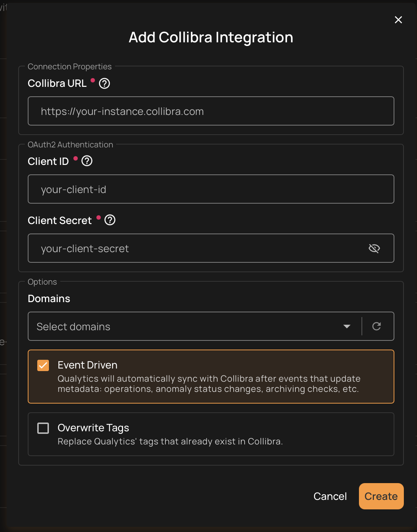Image resolution: width=417 pixels, height=532 pixels.
Task: Cancel adding the Collibra integration
Action: pos(329,496)
